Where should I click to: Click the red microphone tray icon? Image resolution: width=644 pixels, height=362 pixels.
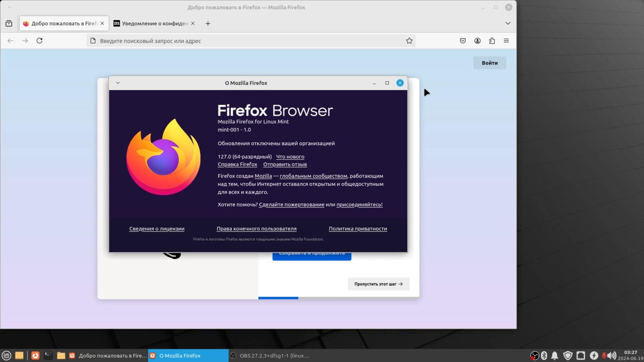[604, 355]
